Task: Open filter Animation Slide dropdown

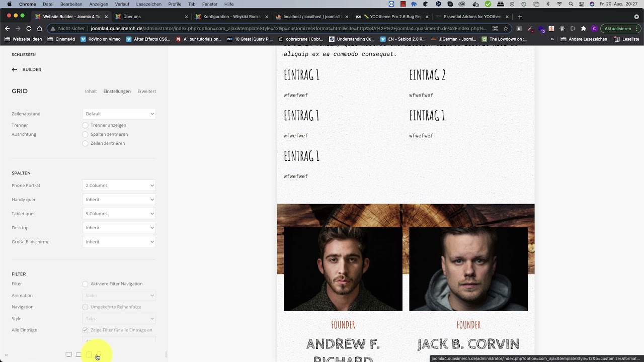Action: coord(119,295)
